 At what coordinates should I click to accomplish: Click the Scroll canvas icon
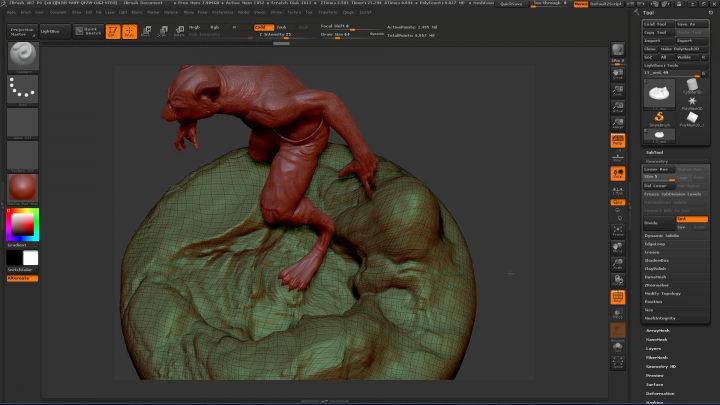click(618, 74)
